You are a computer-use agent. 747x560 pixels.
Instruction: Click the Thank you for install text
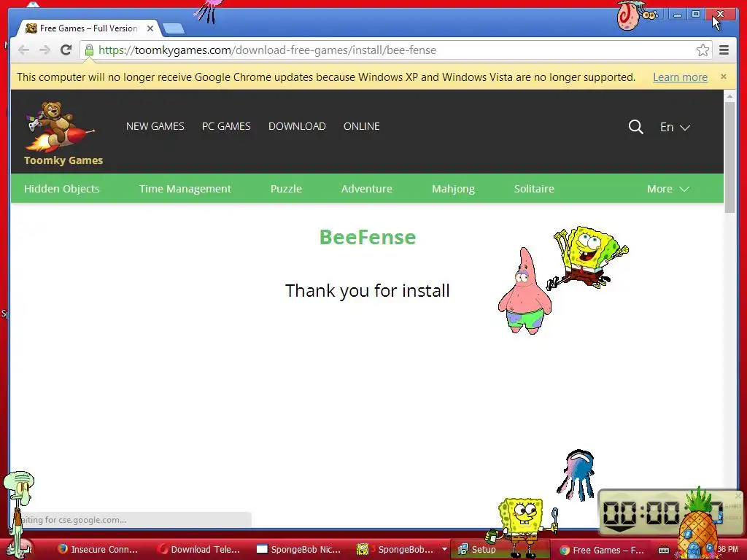368,290
